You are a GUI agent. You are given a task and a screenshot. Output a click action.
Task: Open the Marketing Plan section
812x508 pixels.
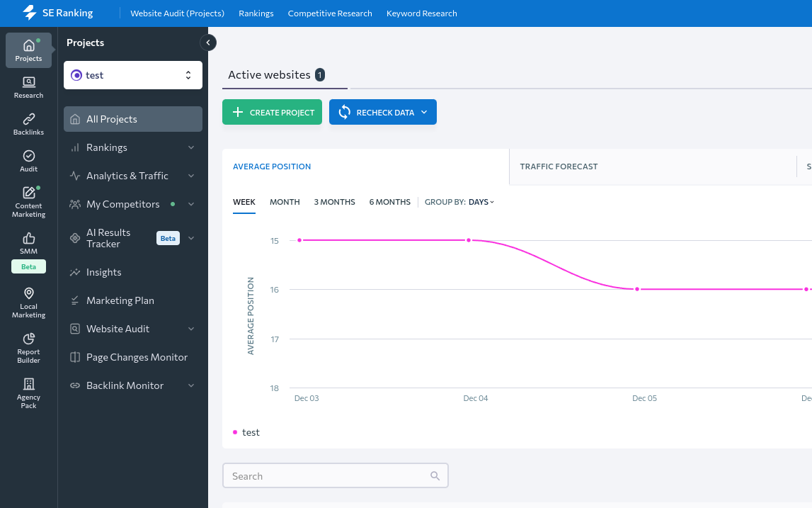coord(120,300)
